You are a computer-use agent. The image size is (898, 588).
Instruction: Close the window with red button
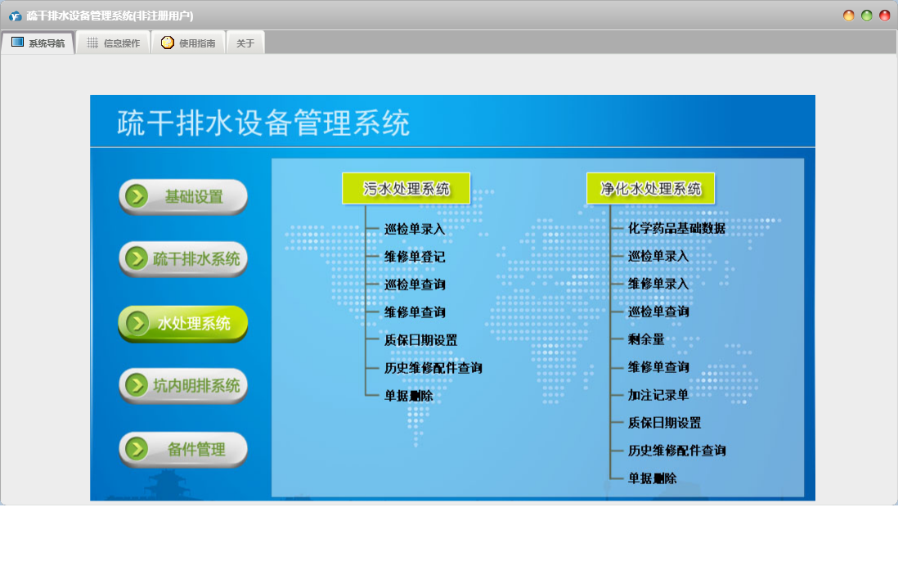point(885,16)
